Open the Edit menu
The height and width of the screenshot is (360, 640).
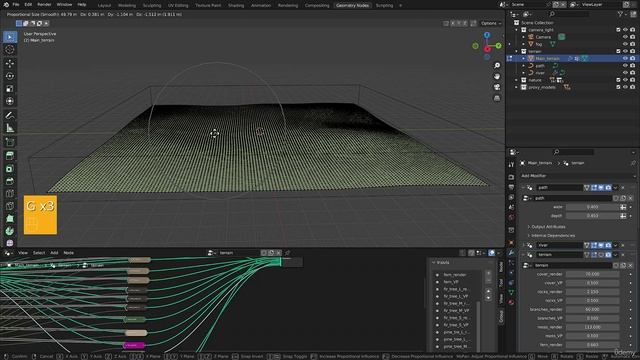28,4
